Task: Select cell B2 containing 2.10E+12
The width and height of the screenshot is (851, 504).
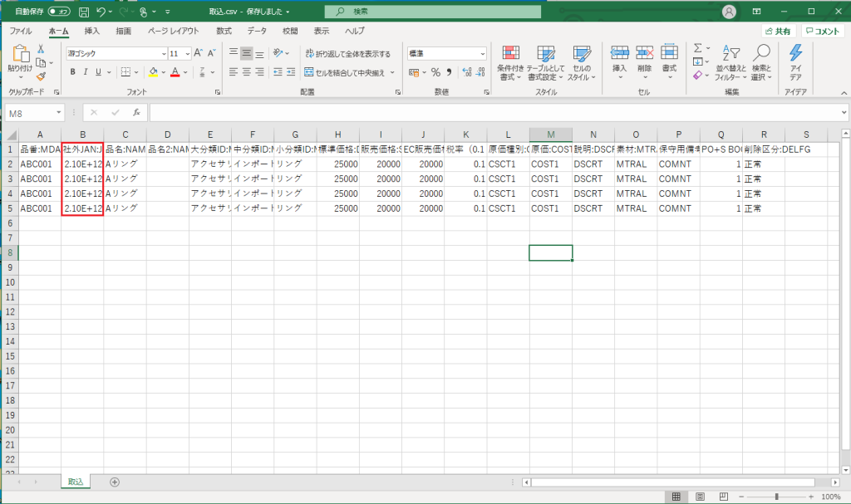Action: point(82,164)
